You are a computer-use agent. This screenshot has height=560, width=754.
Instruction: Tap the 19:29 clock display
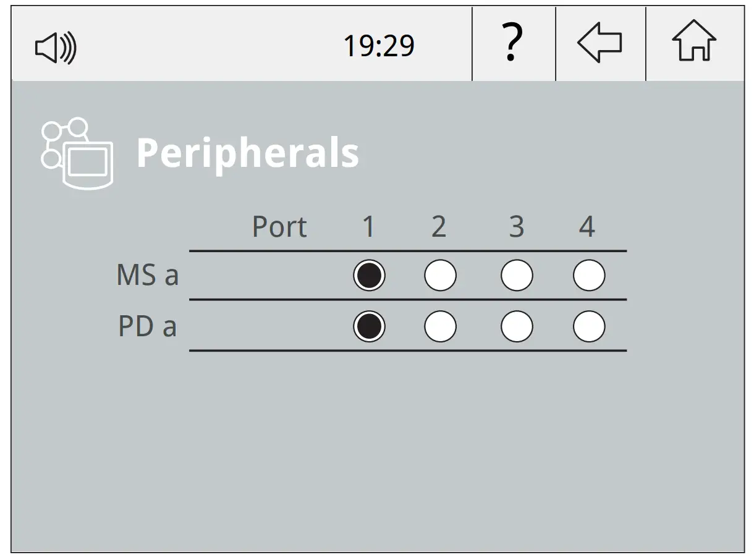click(378, 44)
